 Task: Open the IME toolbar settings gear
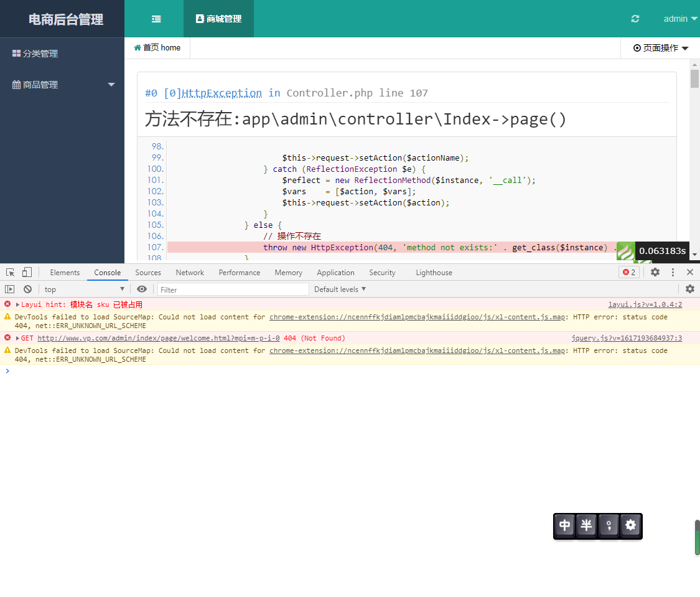(x=630, y=525)
